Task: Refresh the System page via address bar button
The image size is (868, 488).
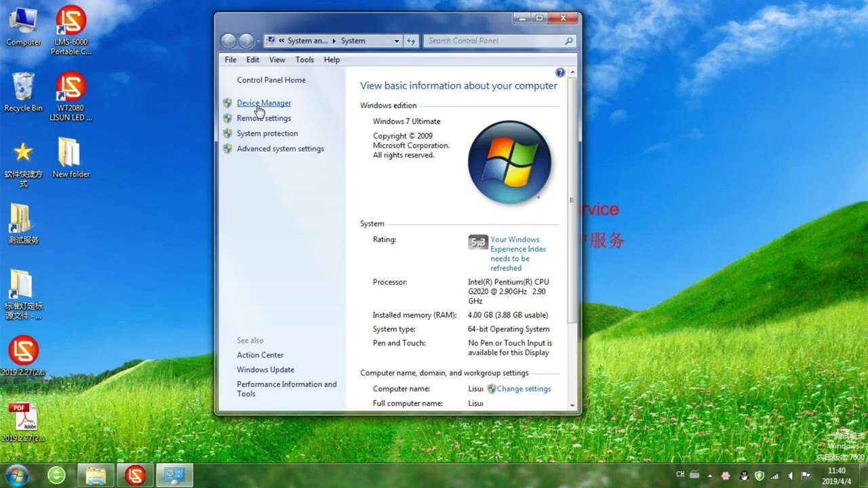Action: click(x=411, y=41)
